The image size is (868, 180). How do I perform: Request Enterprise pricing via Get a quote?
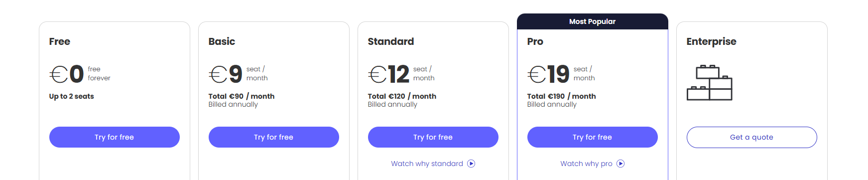point(752,137)
